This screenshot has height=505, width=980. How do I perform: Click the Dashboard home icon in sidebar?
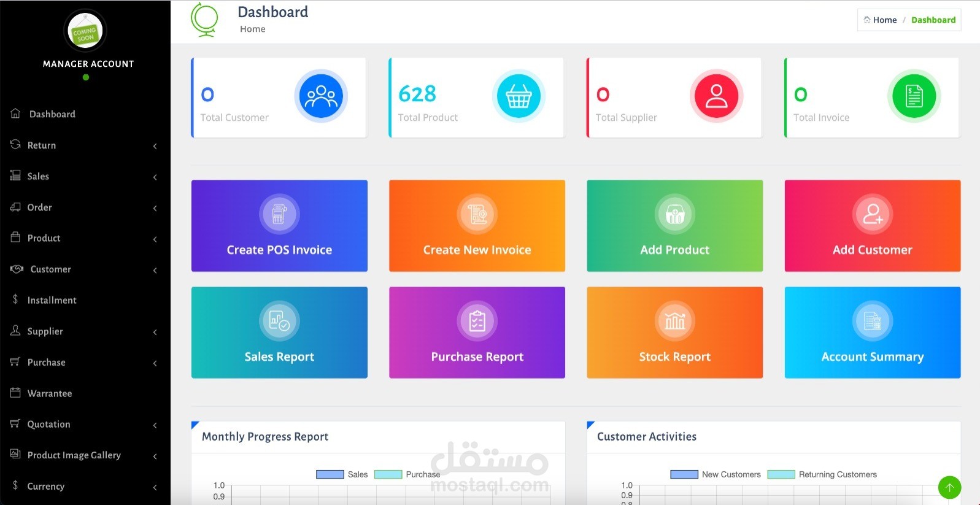tap(16, 114)
